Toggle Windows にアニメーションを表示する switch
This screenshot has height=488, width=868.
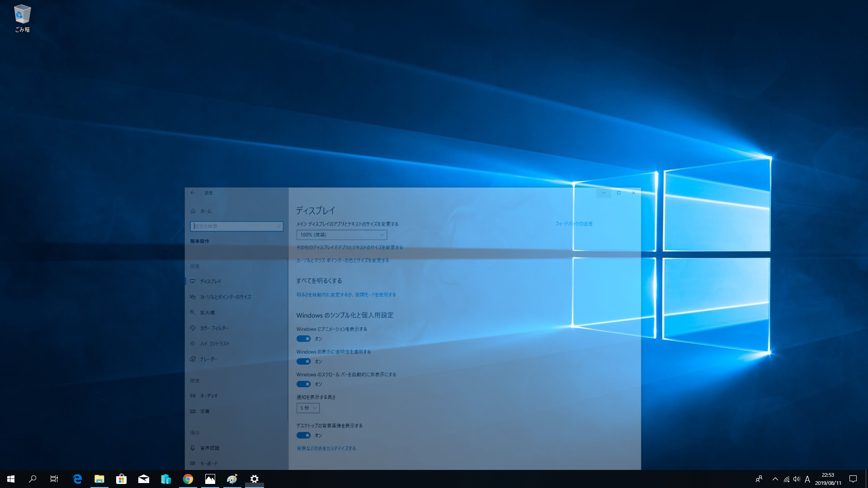303,339
